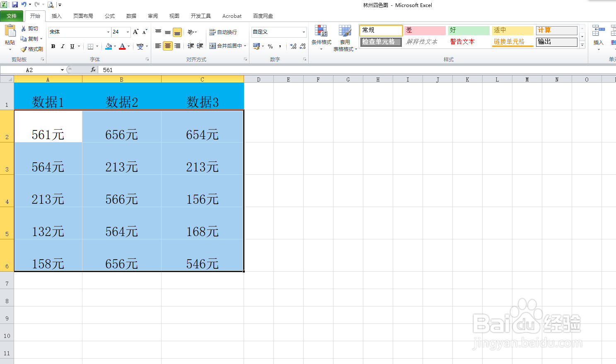Select column C header
The height and width of the screenshot is (364, 616).
point(203,79)
